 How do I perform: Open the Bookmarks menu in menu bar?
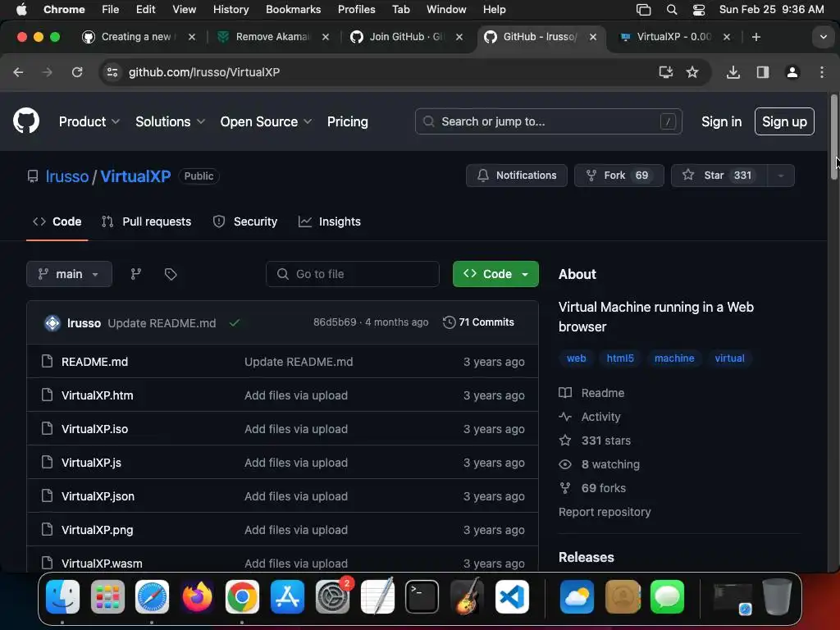(293, 10)
